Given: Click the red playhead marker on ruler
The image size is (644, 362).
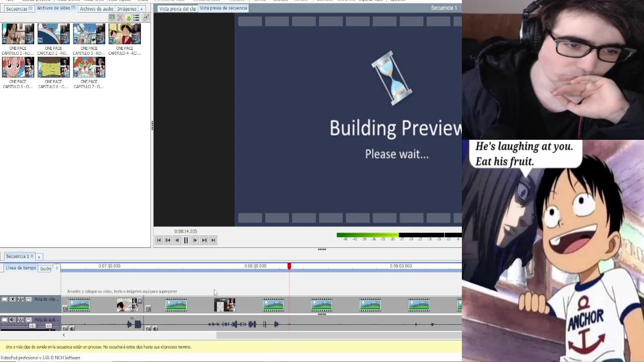Looking at the screenshot, I should tap(289, 266).
